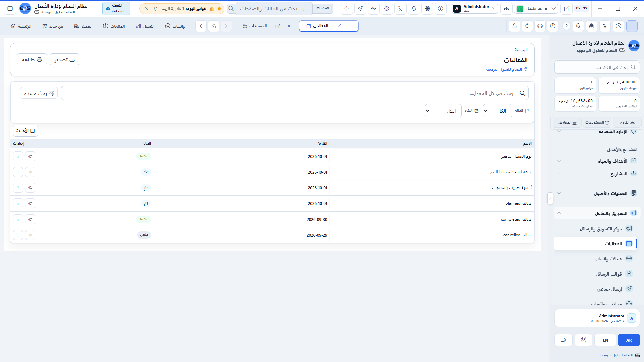Screen dimensions: 644x362
Task: Click the بحث في كل الحقول search field
Action: pos(294,93)
